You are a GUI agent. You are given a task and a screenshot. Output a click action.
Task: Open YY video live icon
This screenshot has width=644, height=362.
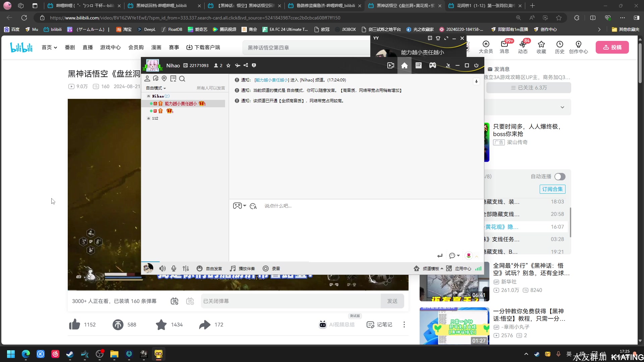tap(391, 65)
